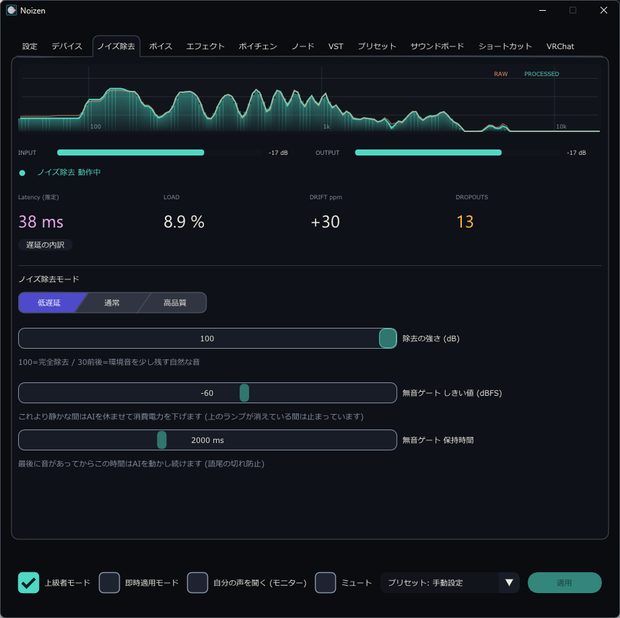Click the PROCESSED legend label in spectrum
Viewport: 620px width, 618px height.
coord(541,74)
